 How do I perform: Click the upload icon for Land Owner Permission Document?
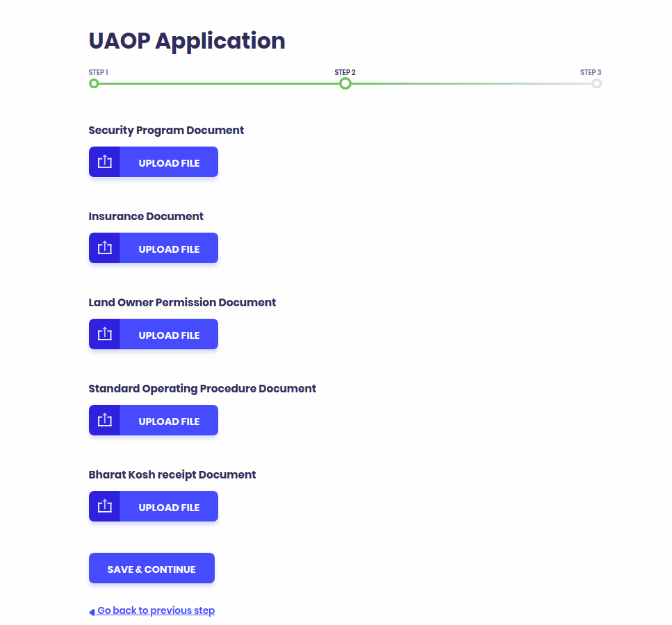[104, 334]
